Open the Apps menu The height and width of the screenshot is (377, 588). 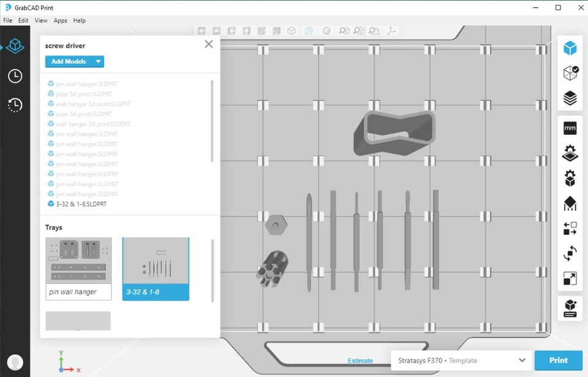point(60,20)
